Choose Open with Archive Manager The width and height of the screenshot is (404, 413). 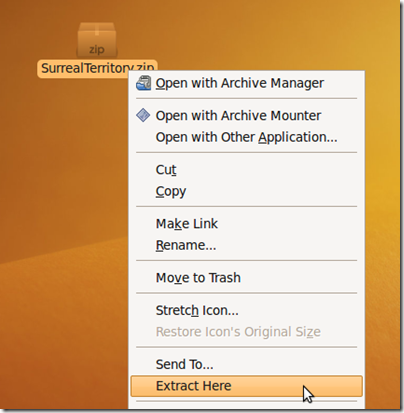247,83
